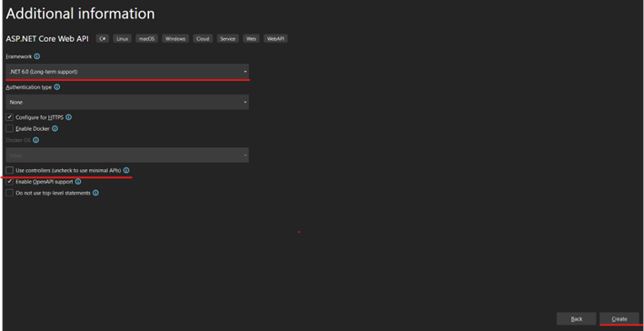
Task: Click the C# tag label
Action: coord(103,39)
